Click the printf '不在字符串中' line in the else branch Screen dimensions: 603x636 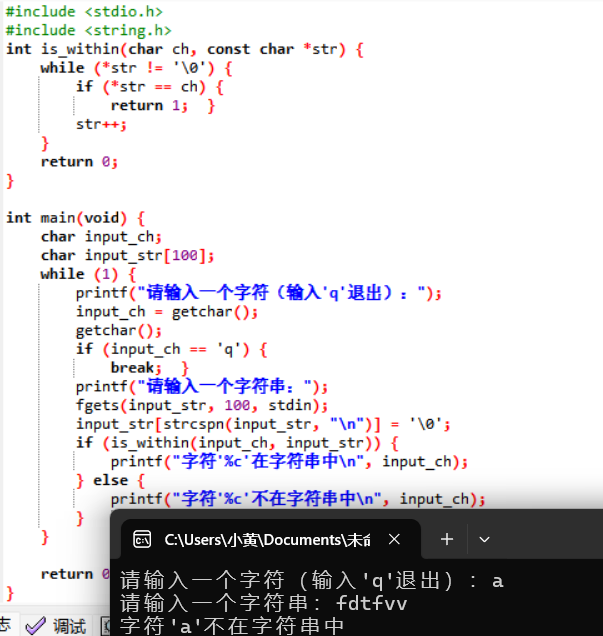(298, 499)
